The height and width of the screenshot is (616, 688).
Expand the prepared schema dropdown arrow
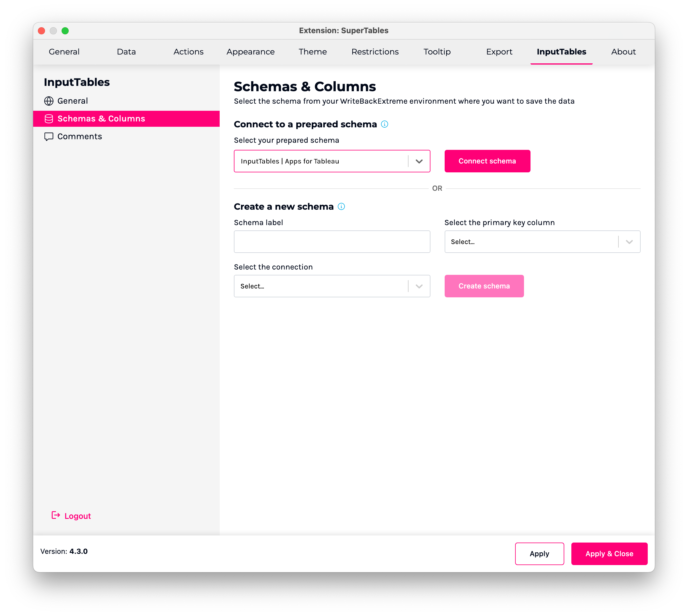(x=419, y=161)
